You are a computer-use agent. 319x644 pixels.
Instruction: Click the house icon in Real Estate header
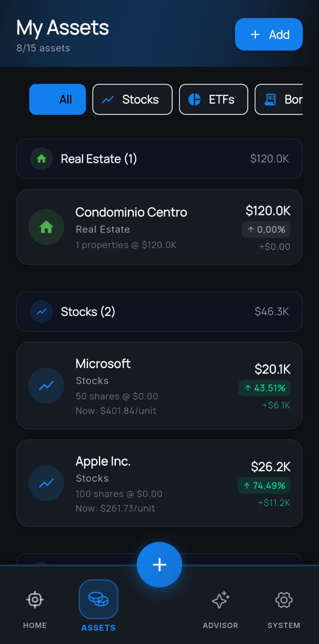click(41, 159)
